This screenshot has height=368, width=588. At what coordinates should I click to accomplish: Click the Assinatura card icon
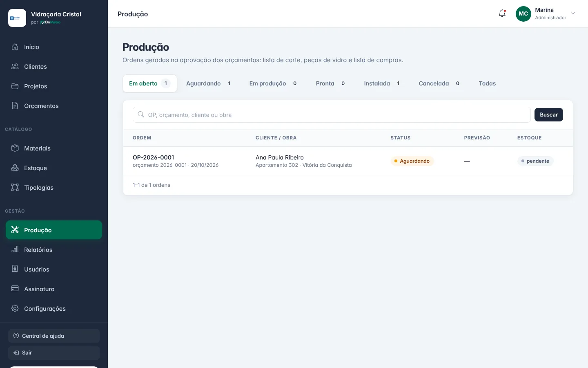click(x=15, y=289)
